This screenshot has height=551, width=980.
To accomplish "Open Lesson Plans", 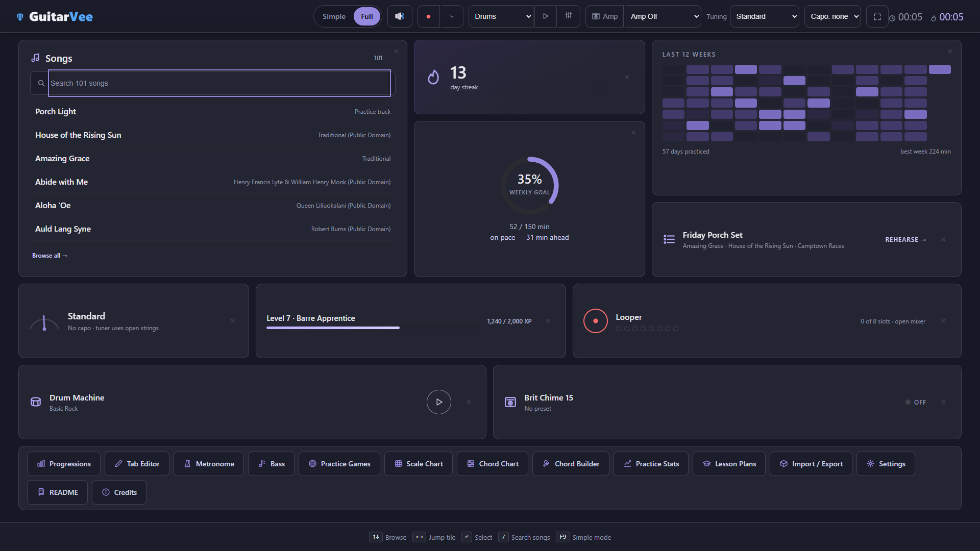I will coord(729,464).
